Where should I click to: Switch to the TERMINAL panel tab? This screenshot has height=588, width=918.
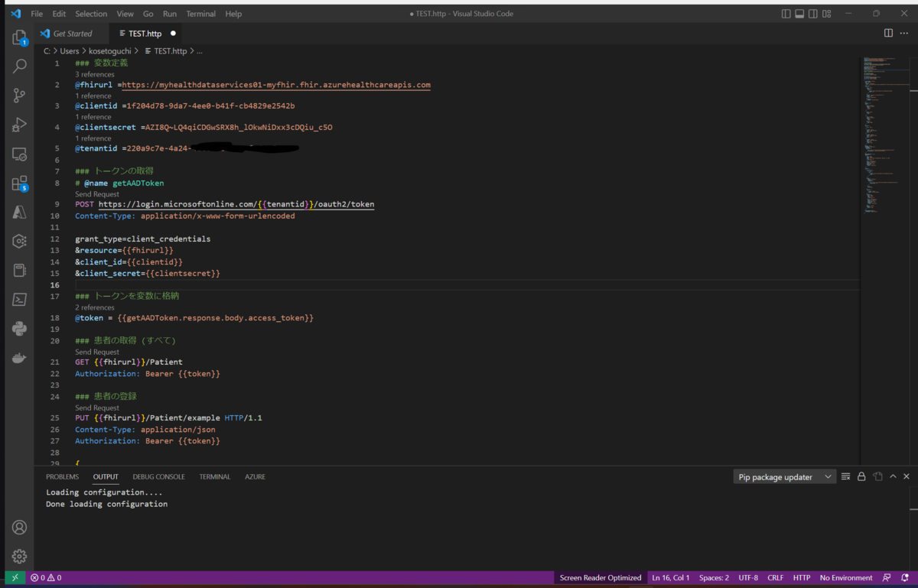pyautogui.click(x=215, y=476)
